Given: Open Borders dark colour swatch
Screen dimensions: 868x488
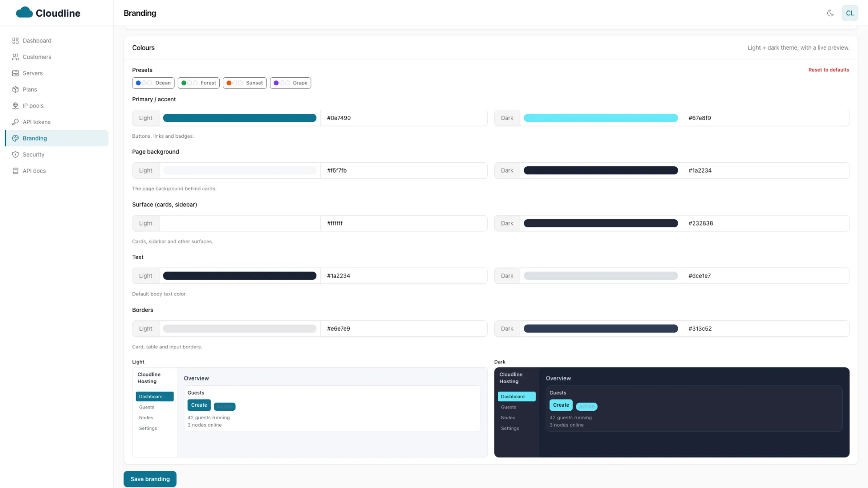Looking at the screenshot, I should point(601,328).
